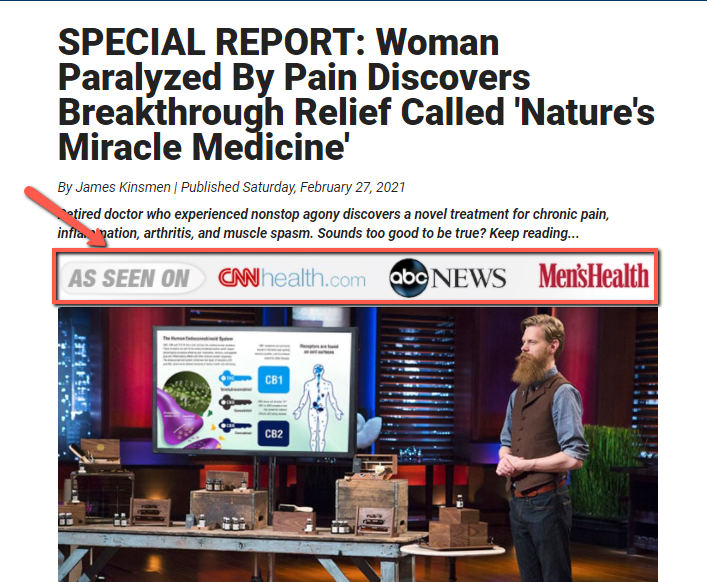The image size is (707, 582).
Task: Click the italic article intro paragraph
Action: tap(333, 224)
